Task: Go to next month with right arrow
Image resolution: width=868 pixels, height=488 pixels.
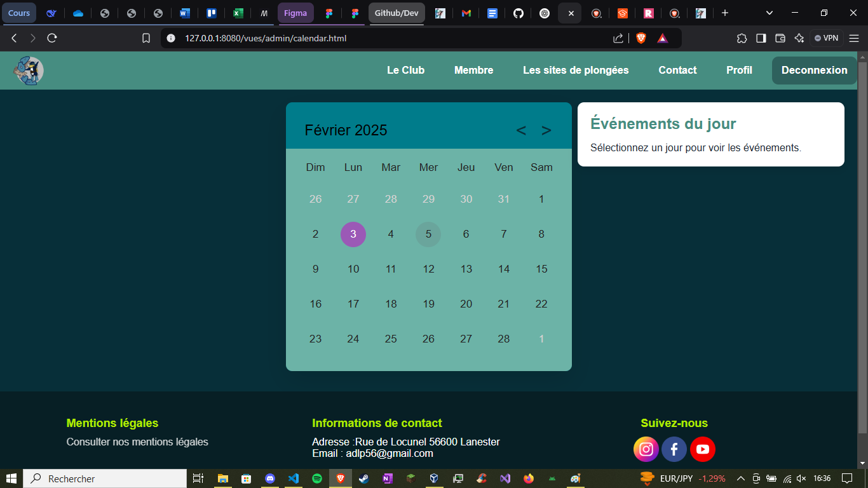Action: [546, 130]
